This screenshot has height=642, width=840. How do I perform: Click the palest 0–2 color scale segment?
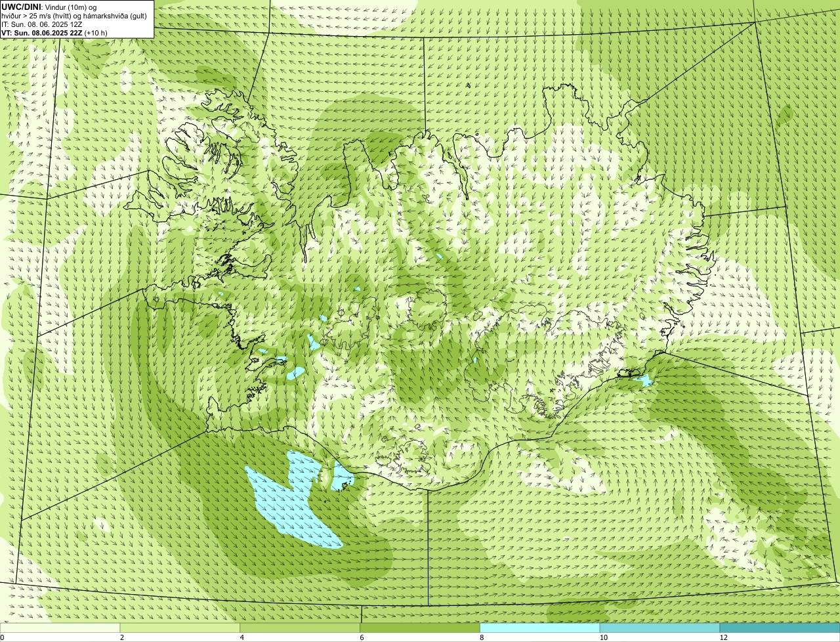(60, 628)
